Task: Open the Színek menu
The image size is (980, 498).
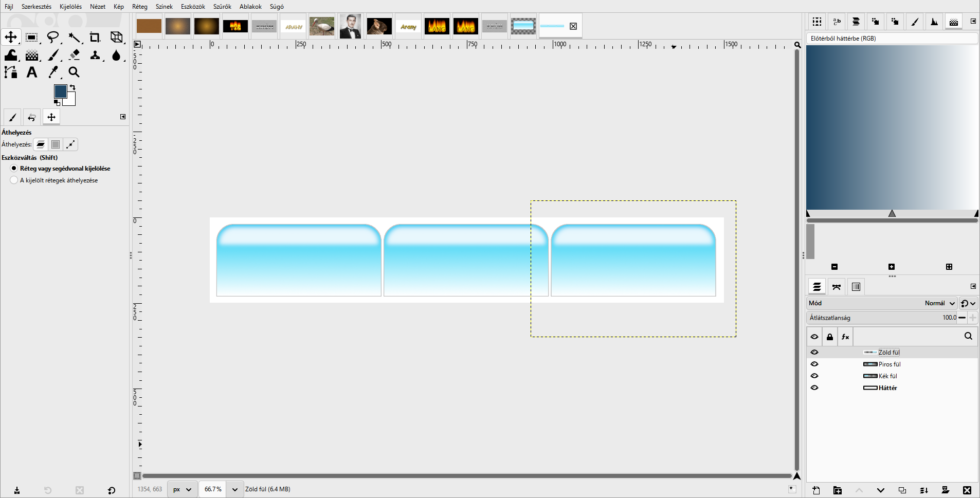Action: pyautogui.click(x=164, y=7)
